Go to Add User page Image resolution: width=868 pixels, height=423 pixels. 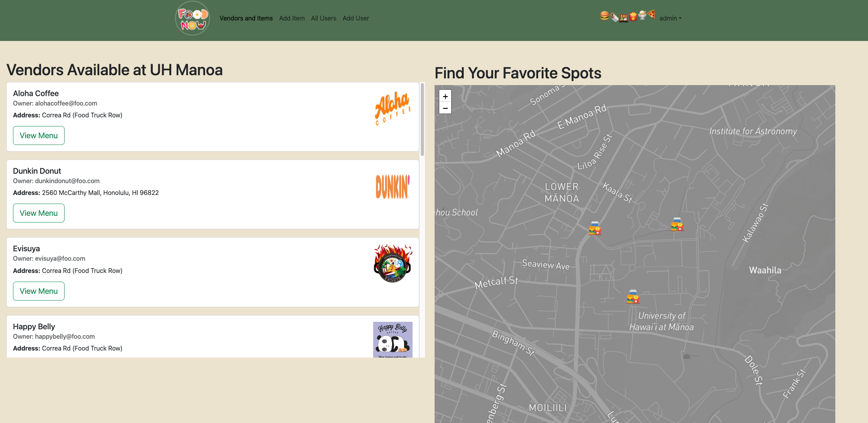356,18
